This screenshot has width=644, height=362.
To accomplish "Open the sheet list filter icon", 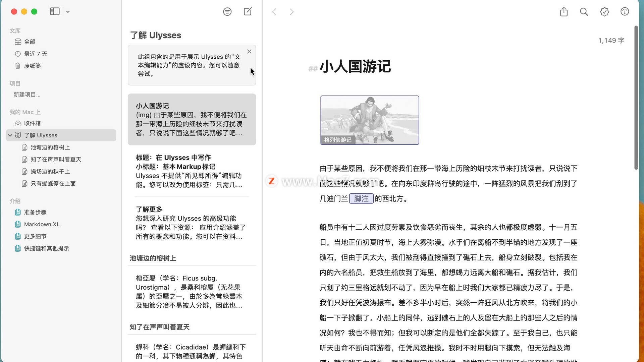I will point(227,12).
